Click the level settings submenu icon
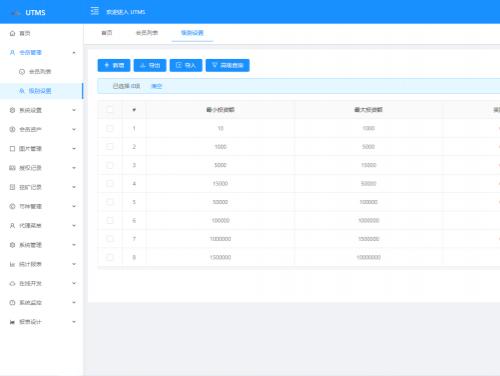Image resolution: width=500 pixels, height=376 pixels. point(22,91)
